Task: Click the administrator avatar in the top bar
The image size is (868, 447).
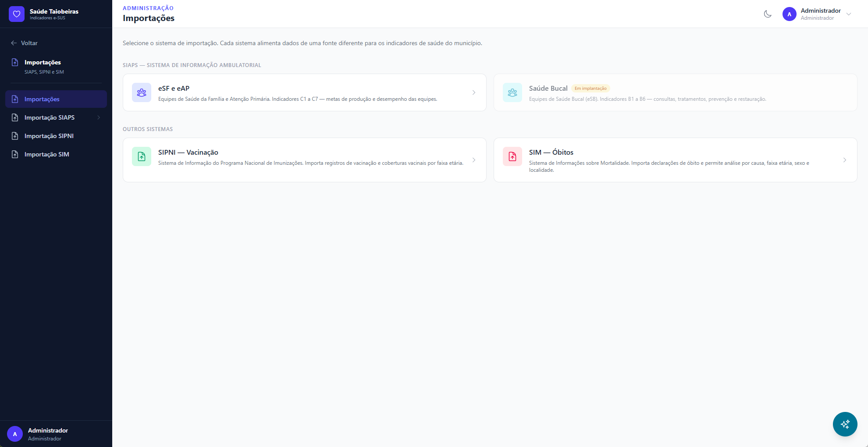Action: 789,14
